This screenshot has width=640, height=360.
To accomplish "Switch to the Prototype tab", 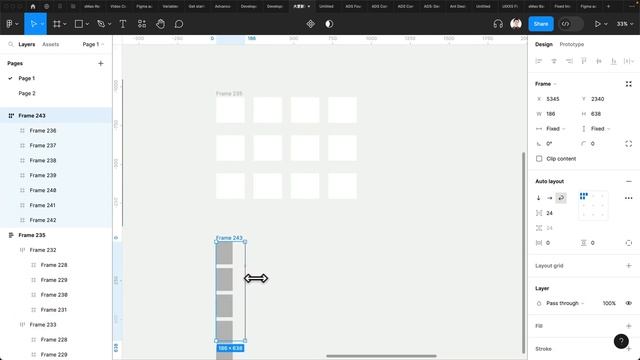I will click(571, 44).
